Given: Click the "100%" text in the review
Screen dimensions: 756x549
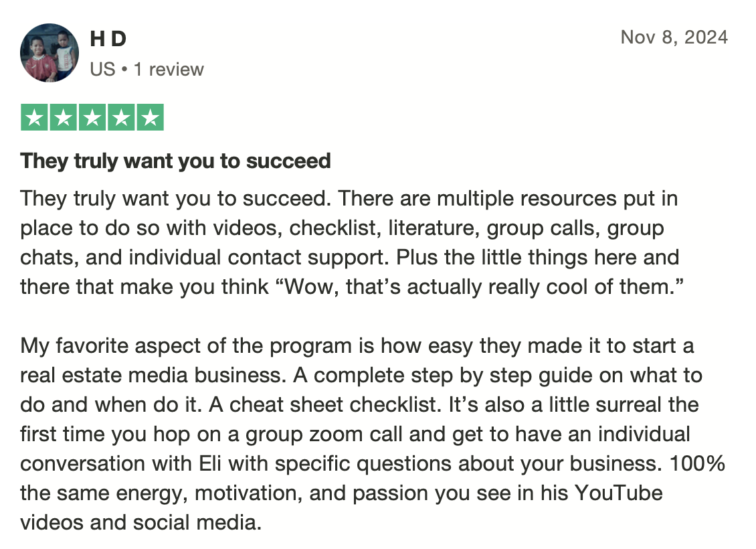Looking at the screenshot, I should pyautogui.click(x=697, y=463).
